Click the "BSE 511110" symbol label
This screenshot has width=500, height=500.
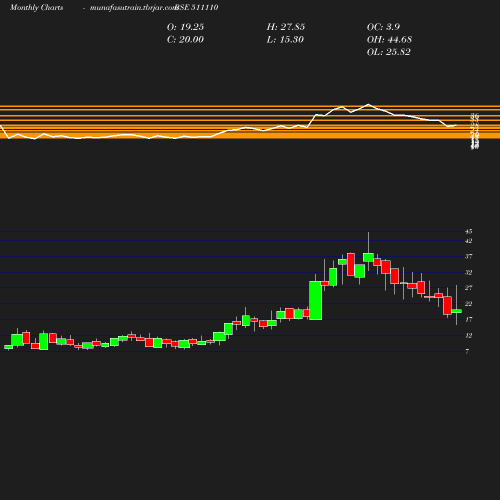pos(197,7)
